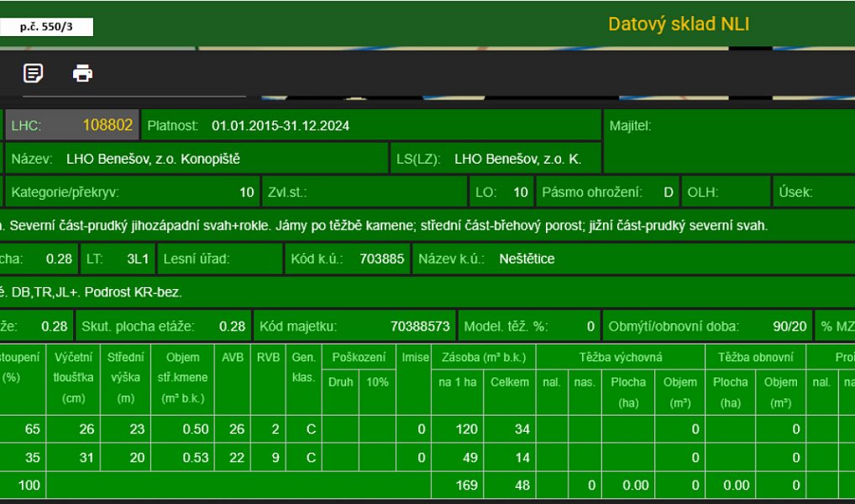The height and width of the screenshot is (504, 855).
Task: Click the Těžba výchovná column header
Action: [620, 357]
